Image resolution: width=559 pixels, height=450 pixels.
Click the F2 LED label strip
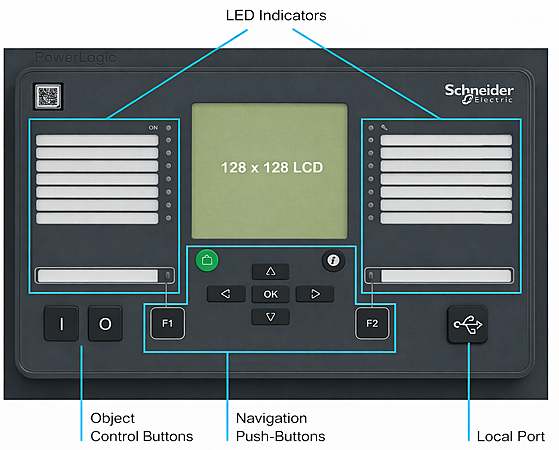[x=446, y=276]
